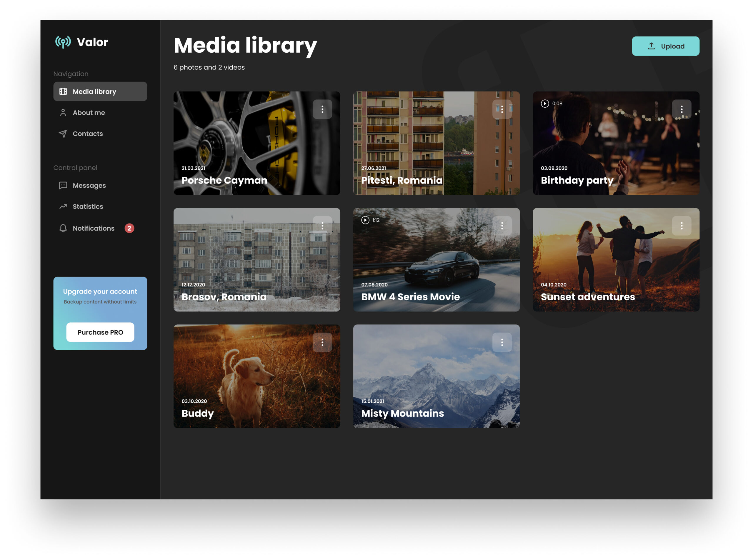Click the Messages chat bubble icon
This screenshot has width=753, height=560.
(x=63, y=185)
